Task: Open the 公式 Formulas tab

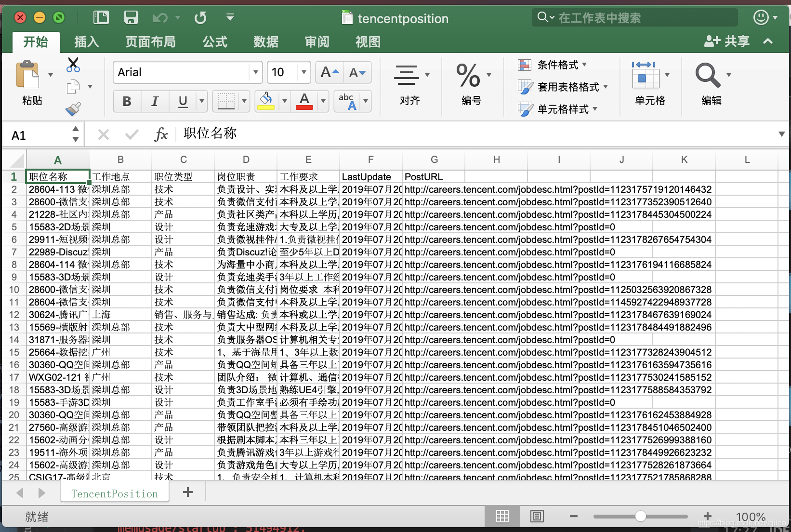Action: [215, 42]
